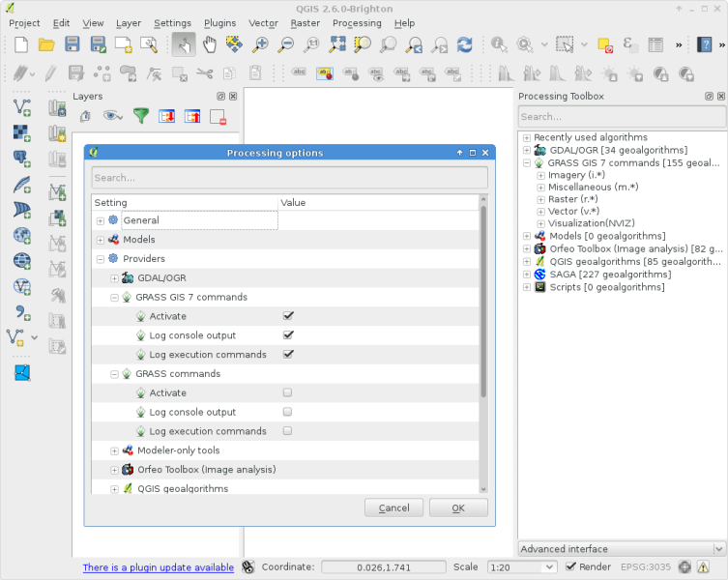
Task: Open the attribute table icon
Action: pos(655,44)
